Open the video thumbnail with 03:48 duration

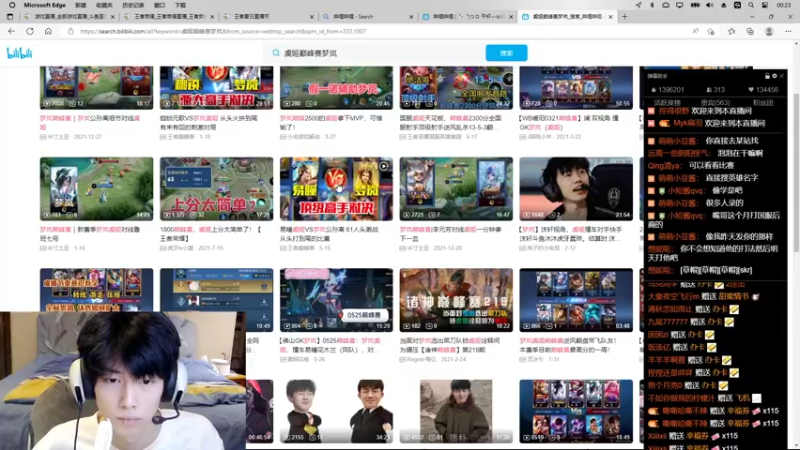coord(576,300)
